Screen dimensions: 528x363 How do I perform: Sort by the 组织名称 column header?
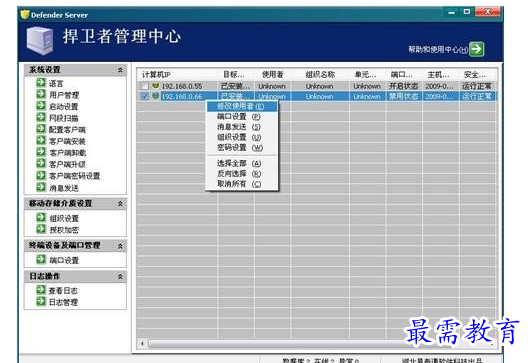click(321, 74)
